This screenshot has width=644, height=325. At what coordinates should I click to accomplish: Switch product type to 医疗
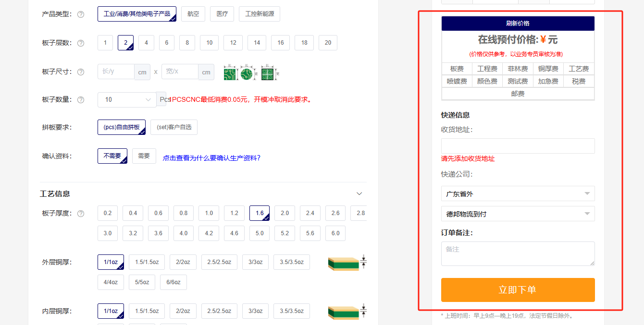coord(222,14)
